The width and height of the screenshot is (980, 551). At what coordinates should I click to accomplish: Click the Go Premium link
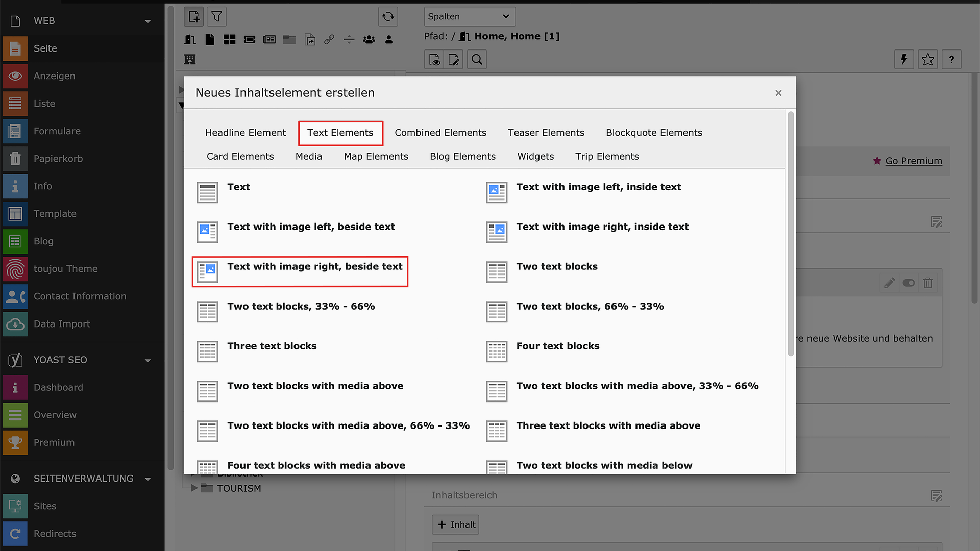913,161
